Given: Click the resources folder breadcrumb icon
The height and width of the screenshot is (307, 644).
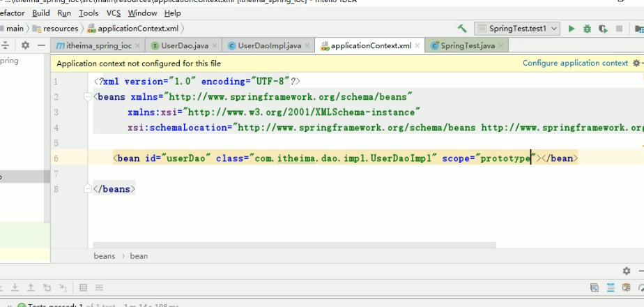Looking at the screenshot, I should 36,29.
